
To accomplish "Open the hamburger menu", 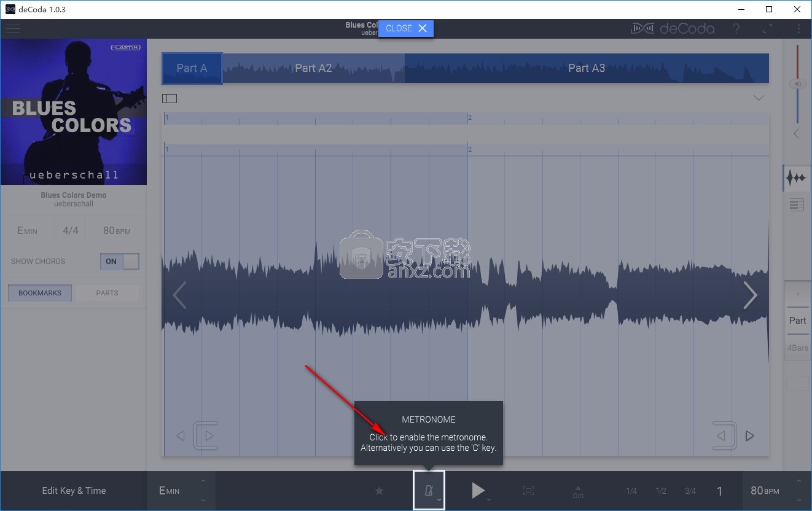I will coord(13,29).
